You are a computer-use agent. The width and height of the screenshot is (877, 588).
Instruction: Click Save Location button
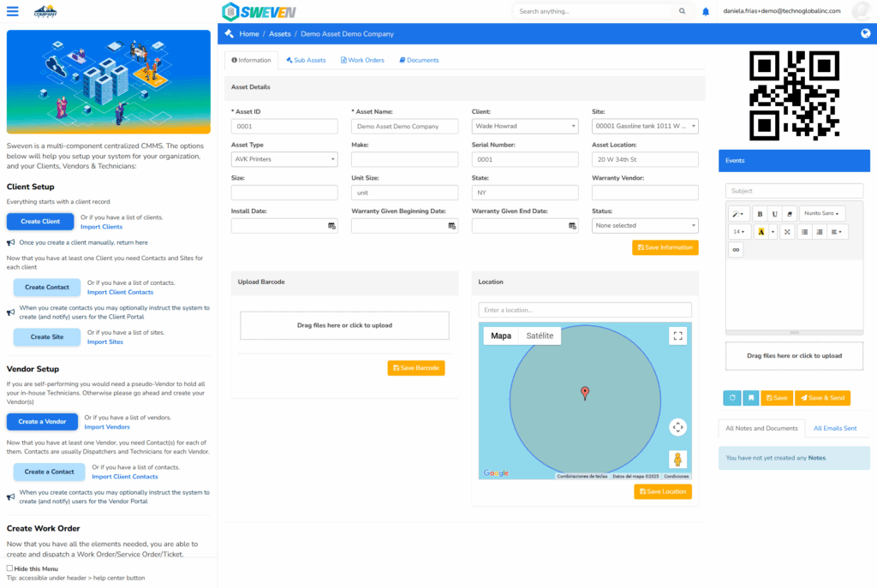pos(663,492)
